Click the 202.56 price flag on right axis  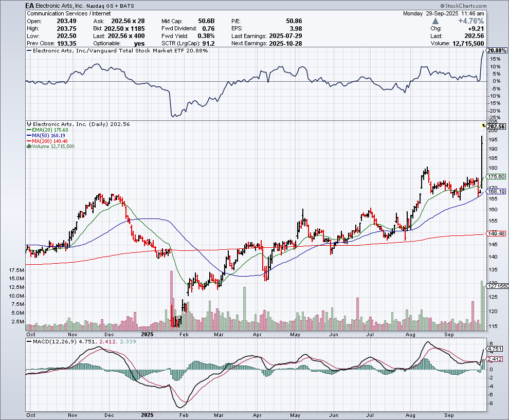tap(497, 126)
